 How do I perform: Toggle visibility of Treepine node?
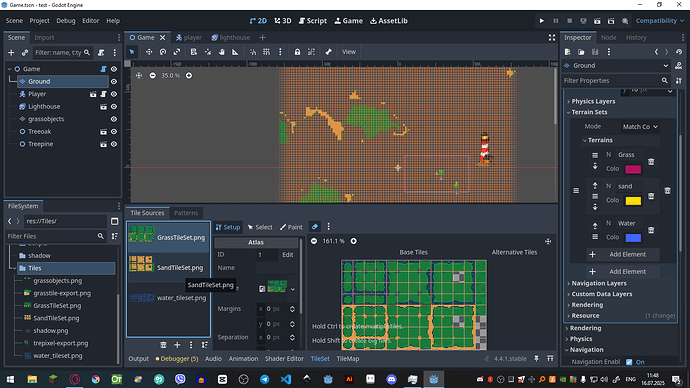[x=114, y=144]
